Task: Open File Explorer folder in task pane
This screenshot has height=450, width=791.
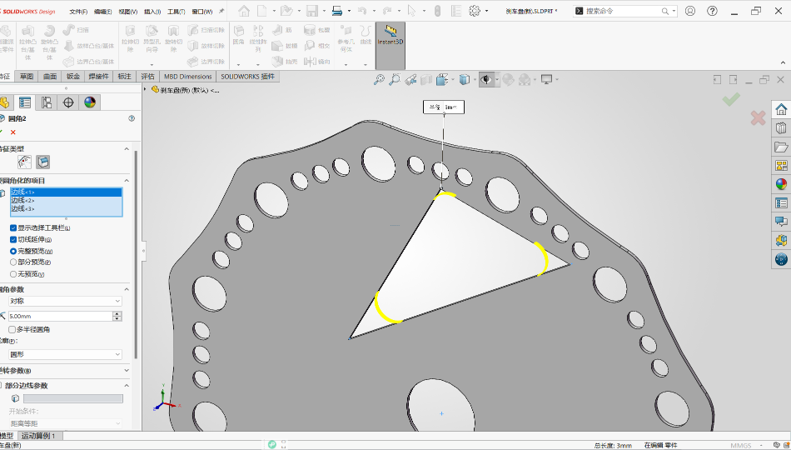Action: click(x=781, y=147)
